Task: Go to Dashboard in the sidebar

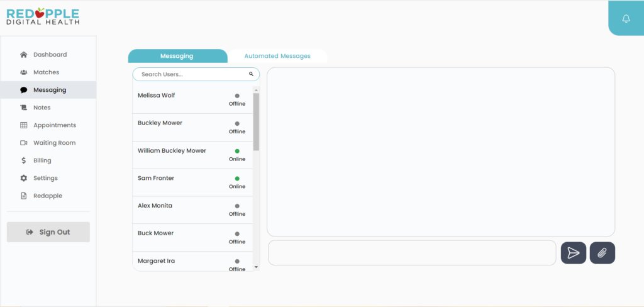Action: [48, 55]
